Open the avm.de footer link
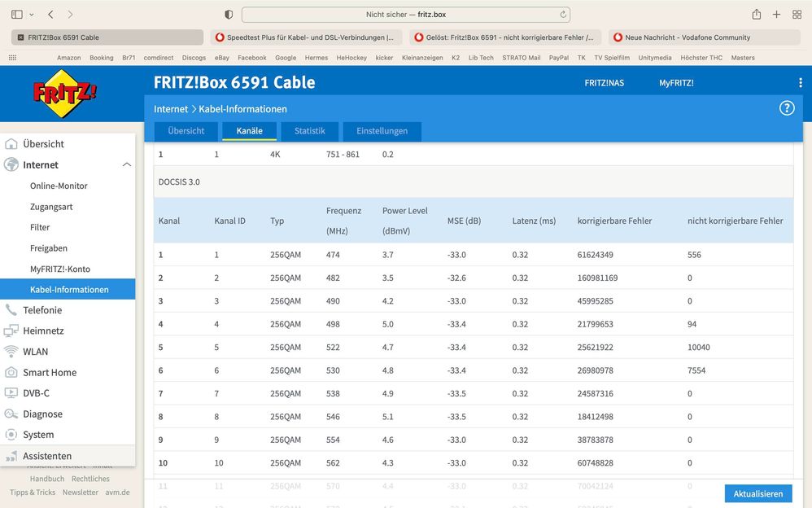812x508 pixels. pyautogui.click(x=117, y=493)
